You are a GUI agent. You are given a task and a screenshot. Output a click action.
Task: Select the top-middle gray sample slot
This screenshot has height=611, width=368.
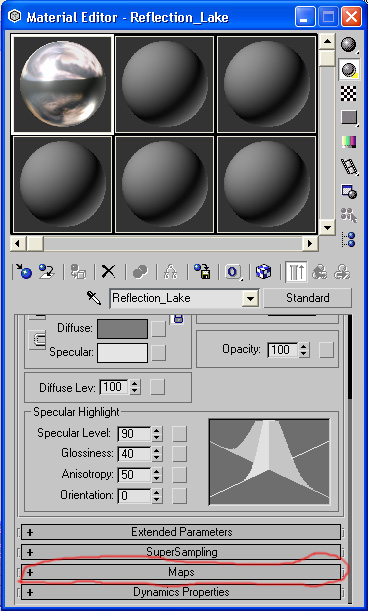click(165, 84)
